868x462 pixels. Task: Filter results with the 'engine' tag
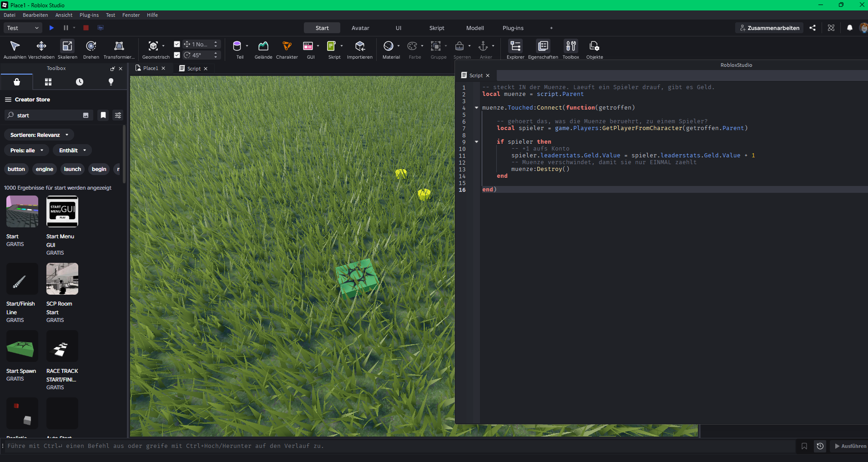45,169
